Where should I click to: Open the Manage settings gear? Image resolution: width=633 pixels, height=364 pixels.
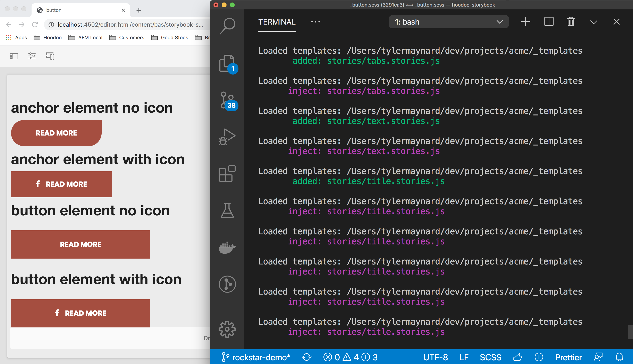pos(227,329)
